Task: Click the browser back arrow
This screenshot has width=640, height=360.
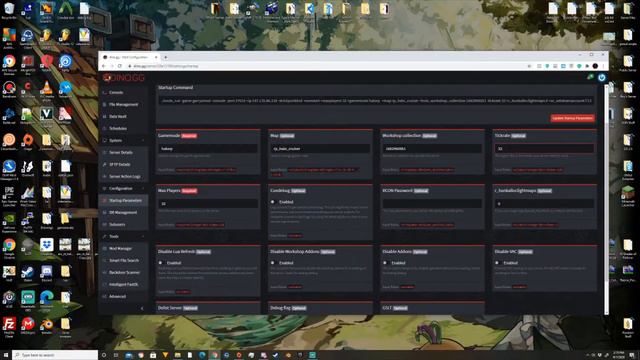Action: click(x=104, y=66)
